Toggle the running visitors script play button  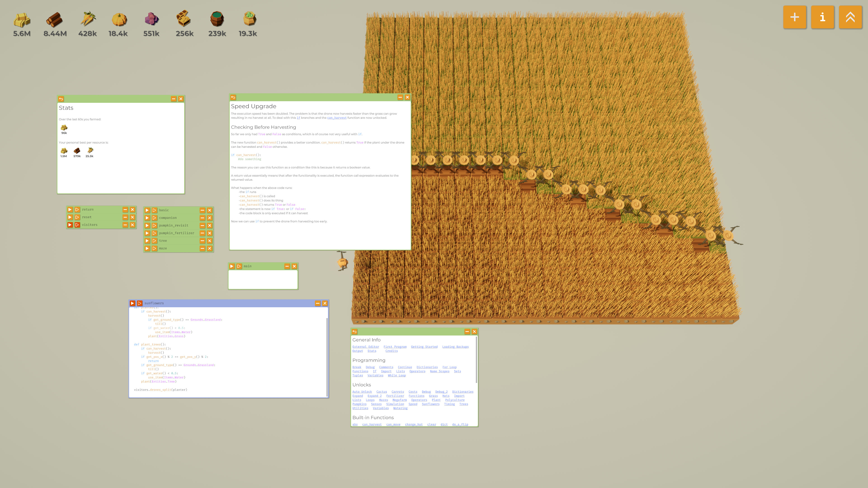click(x=70, y=225)
